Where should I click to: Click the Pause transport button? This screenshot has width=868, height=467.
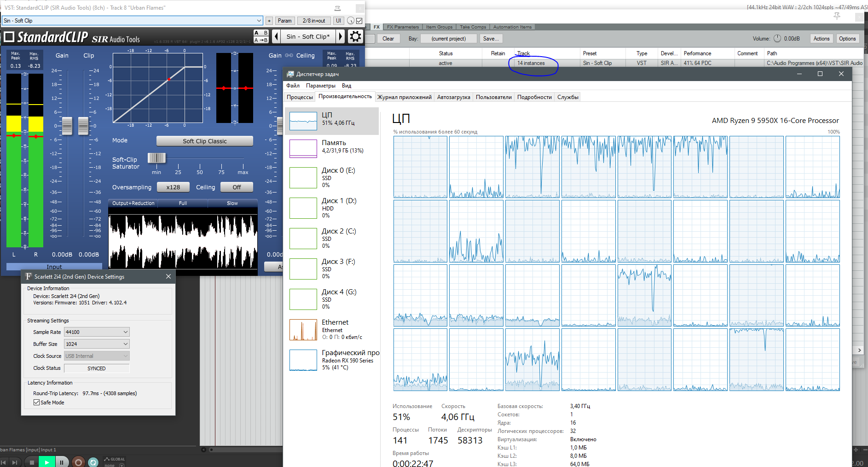(62, 462)
